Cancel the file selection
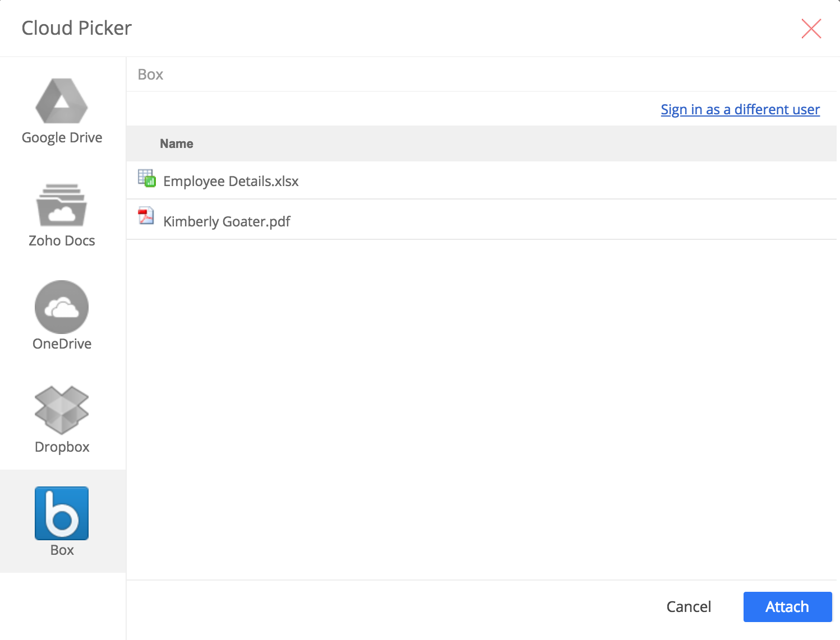 (688, 607)
